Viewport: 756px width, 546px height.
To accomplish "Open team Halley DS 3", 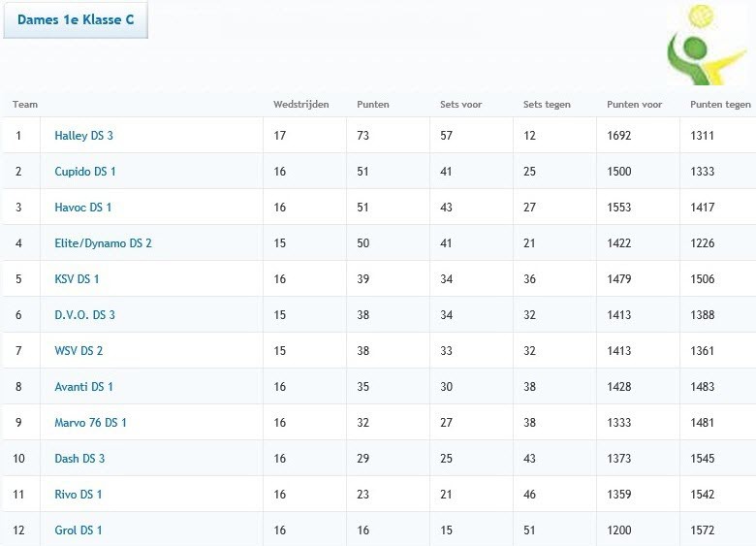I will [84, 136].
